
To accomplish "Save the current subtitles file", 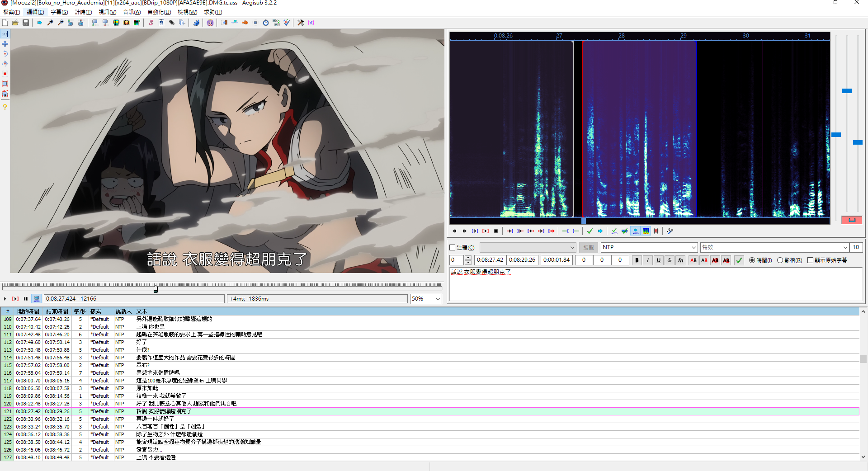I will (x=26, y=23).
